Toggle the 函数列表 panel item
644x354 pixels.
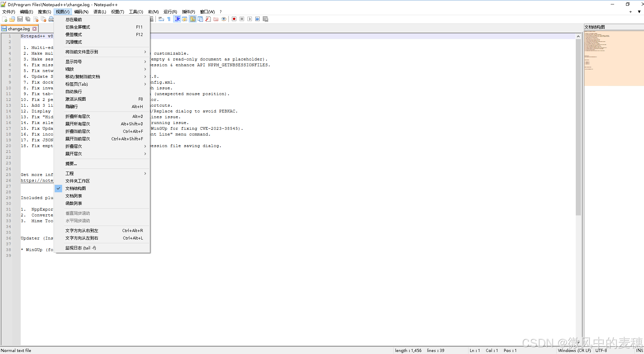pos(102,203)
